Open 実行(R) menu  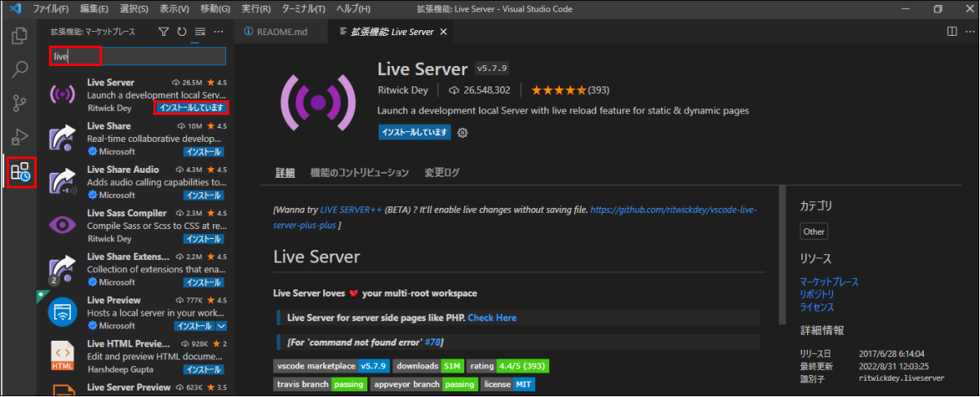(x=256, y=8)
